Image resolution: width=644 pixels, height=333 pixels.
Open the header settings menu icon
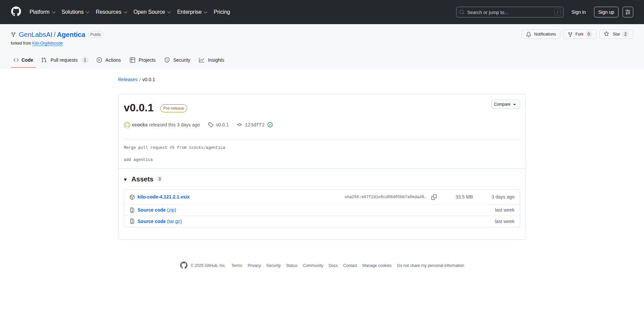[x=628, y=12]
